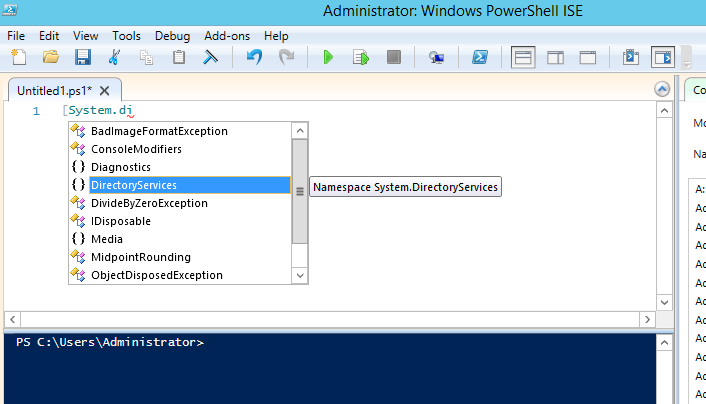Close the Untitled1.ps1 tab

click(x=104, y=91)
